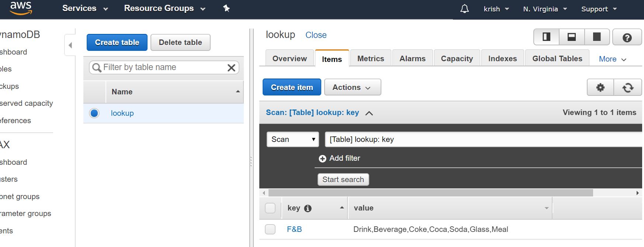
Task: Open the krish account menu
Action: pos(496,9)
